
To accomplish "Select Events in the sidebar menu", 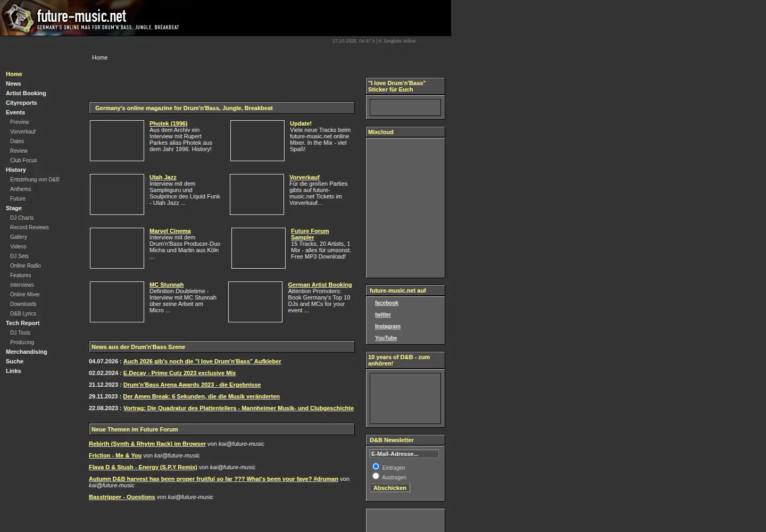I will point(15,112).
